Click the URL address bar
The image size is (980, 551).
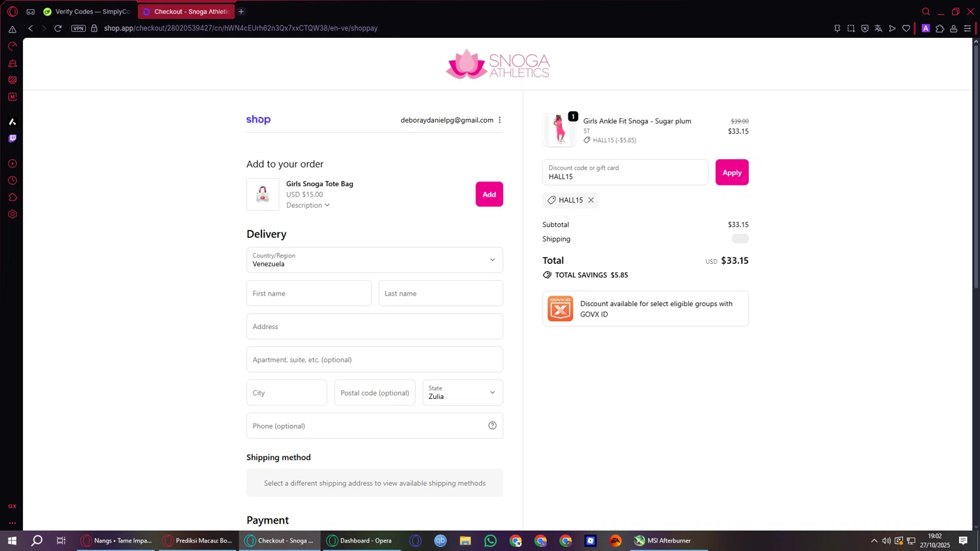[x=240, y=28]
